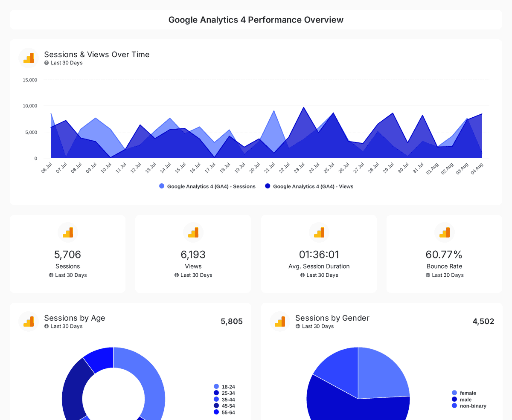Click the Google Analytics icon beside Sessions by Gender
This screenshot has width=512, height=420.
point(280,322)
